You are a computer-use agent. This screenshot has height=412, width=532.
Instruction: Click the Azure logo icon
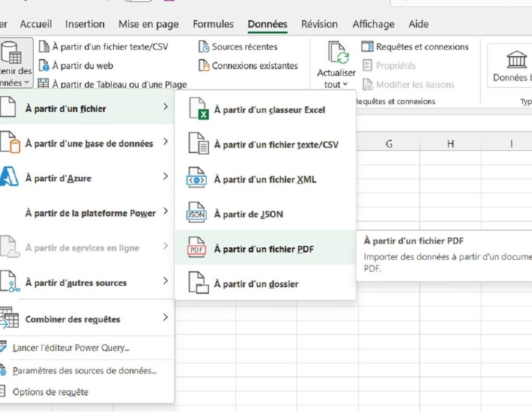point(9,177)
